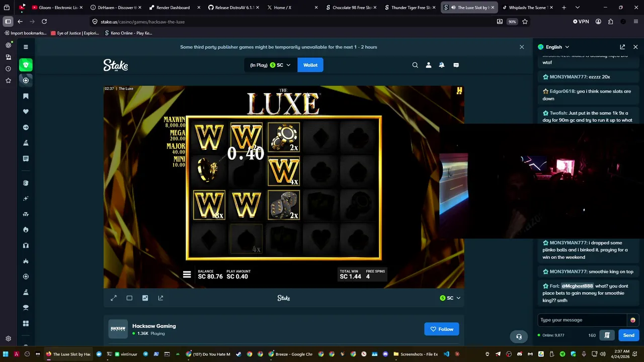
Task: Open the game menu icon beside Balance
Action: (187, 275)
